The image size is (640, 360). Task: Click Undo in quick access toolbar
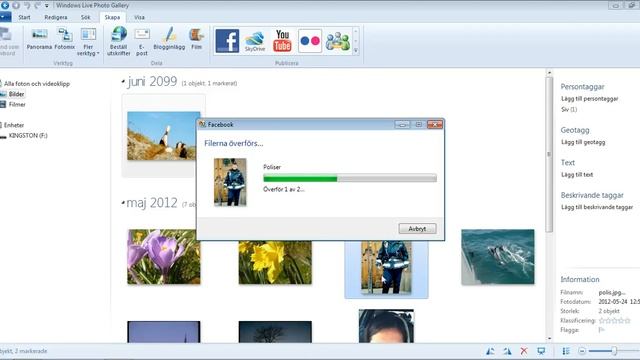click(27, 5)
